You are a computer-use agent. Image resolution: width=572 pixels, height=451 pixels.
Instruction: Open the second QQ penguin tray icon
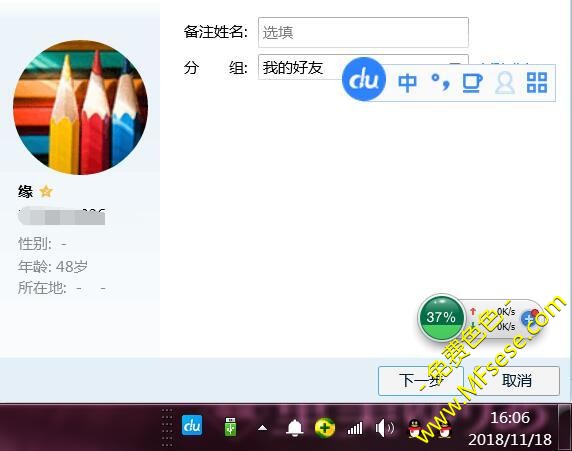click(x=445, y=428)
